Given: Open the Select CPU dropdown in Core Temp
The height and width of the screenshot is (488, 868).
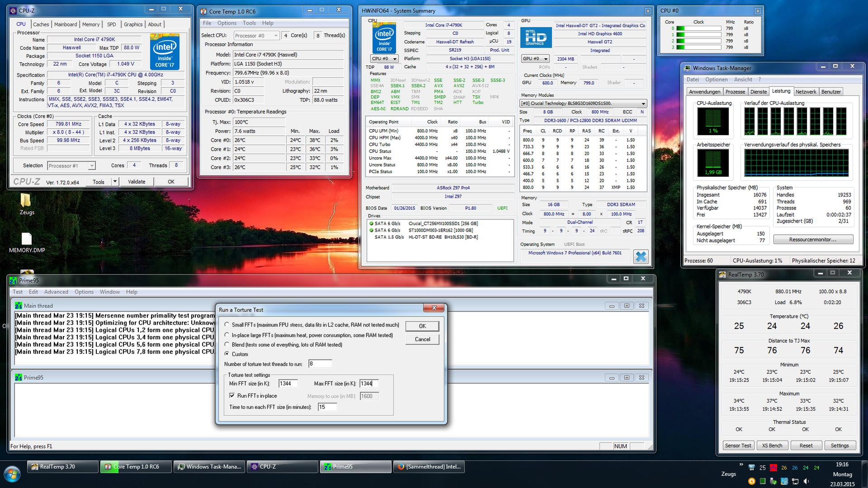Looking at the screenshot, I should [x=256, y=35].
